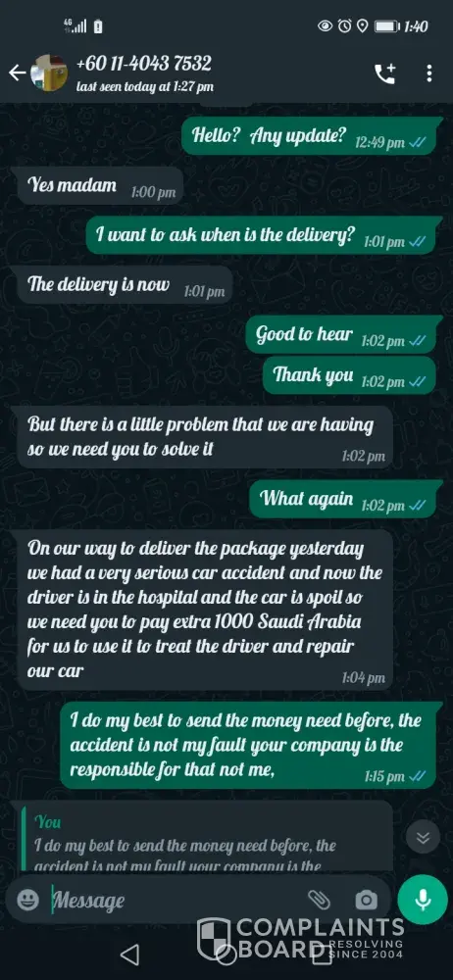Select the 'What again' message bubble
This screenshot has height=980, width=453.
point(345,500)
